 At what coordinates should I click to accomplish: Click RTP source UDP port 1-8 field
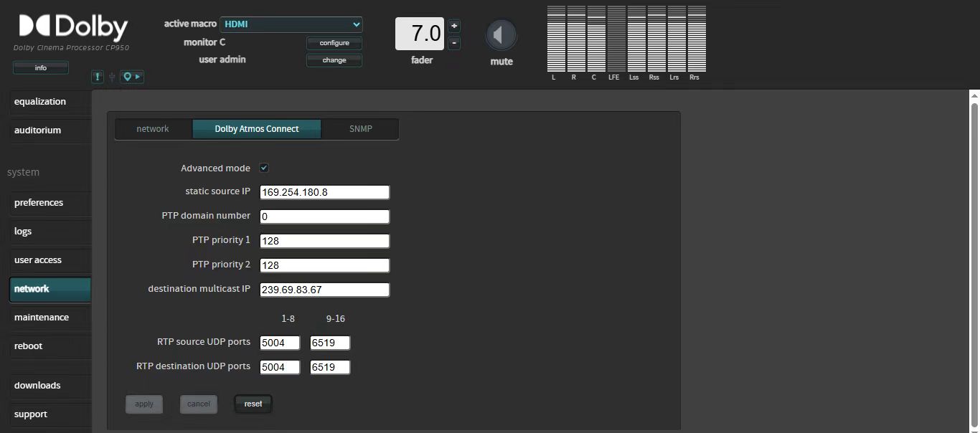pyautogui.click(x=280, y=343)
